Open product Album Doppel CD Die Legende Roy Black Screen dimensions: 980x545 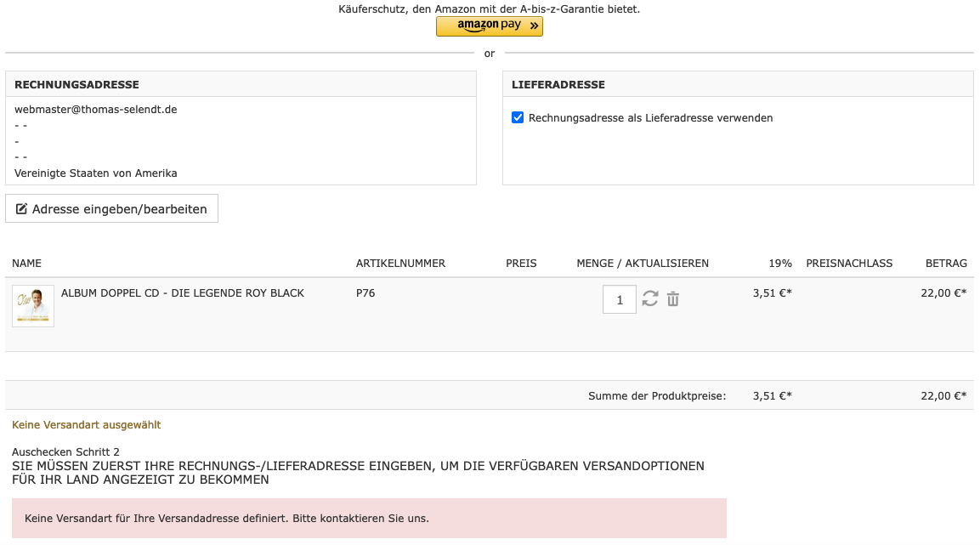(x=182, y=293)
